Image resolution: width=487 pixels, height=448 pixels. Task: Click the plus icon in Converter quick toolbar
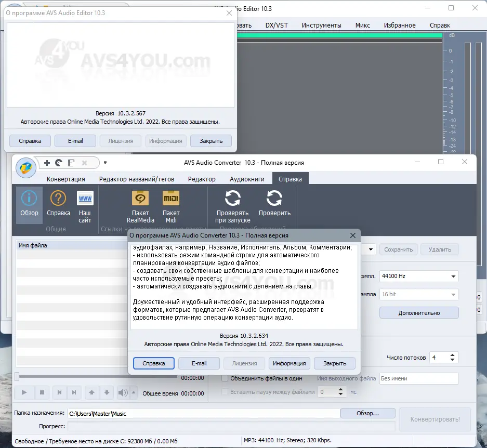click(x=47, y=163)
